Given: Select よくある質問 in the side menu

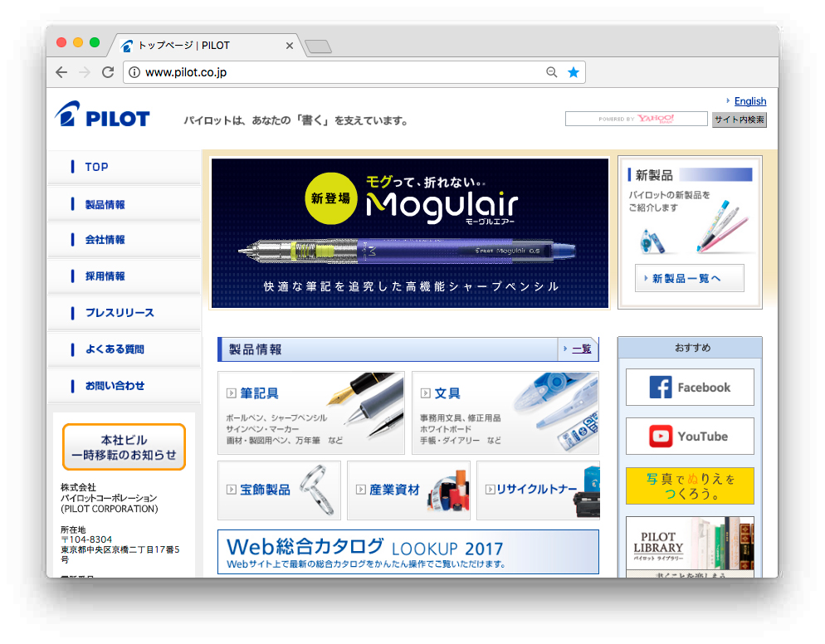Looking at the screenshot, I should pyautogui.click(x=124, y=349).
